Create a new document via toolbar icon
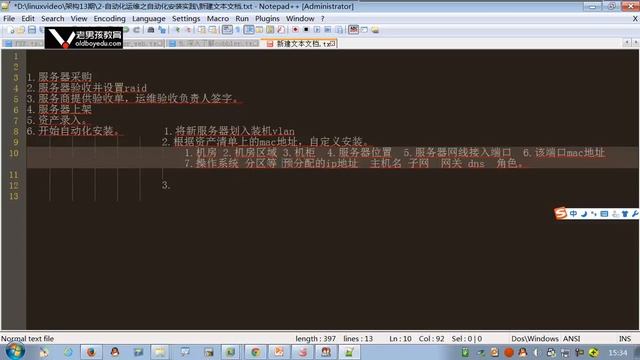640x360 pixels. (10, 30)
